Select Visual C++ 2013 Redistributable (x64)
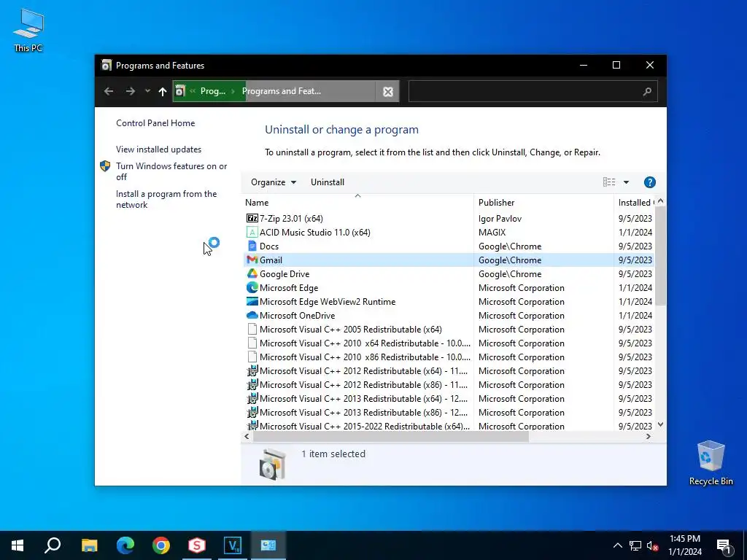This screenshot has width=747, height=560. point(448,399)
